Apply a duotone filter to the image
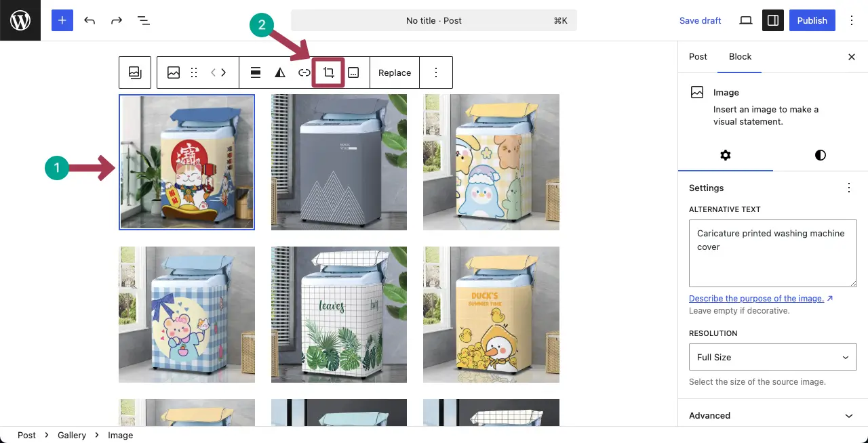868x443 pixels. tap(280, 72)
